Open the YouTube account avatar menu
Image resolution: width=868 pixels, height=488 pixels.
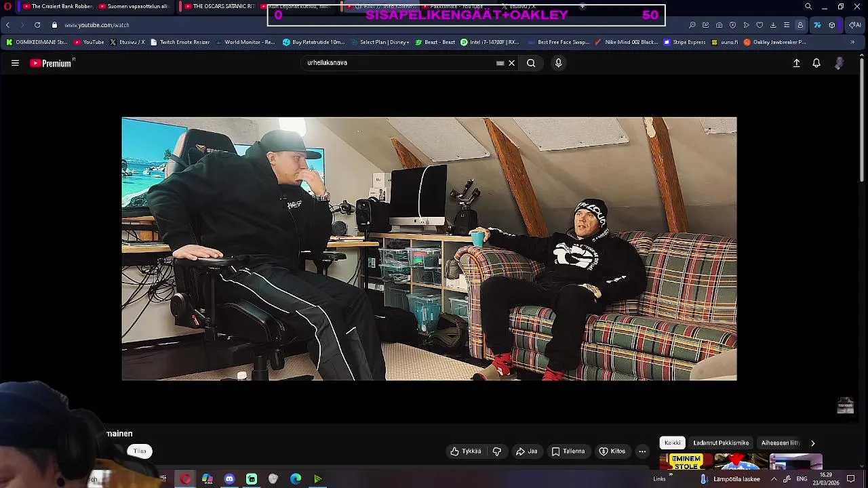(840, 63)
